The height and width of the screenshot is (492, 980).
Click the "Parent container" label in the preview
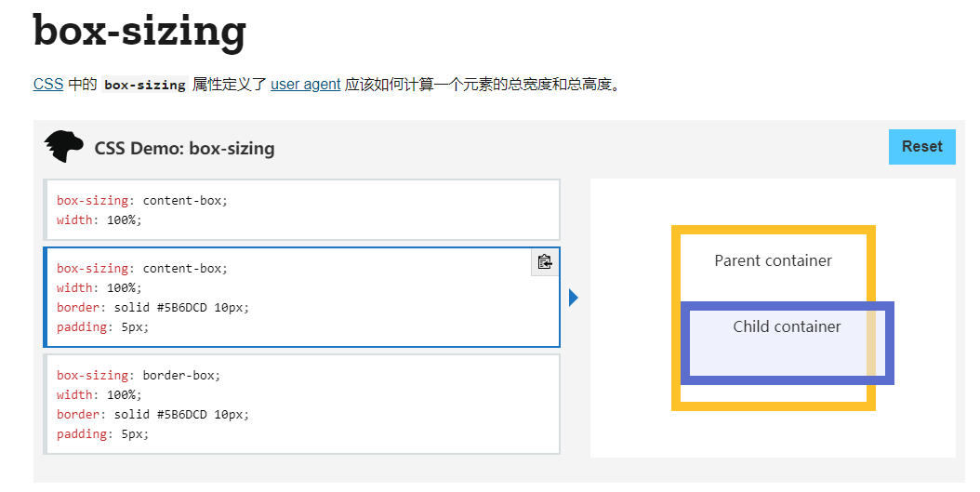[x=773, y=260]
